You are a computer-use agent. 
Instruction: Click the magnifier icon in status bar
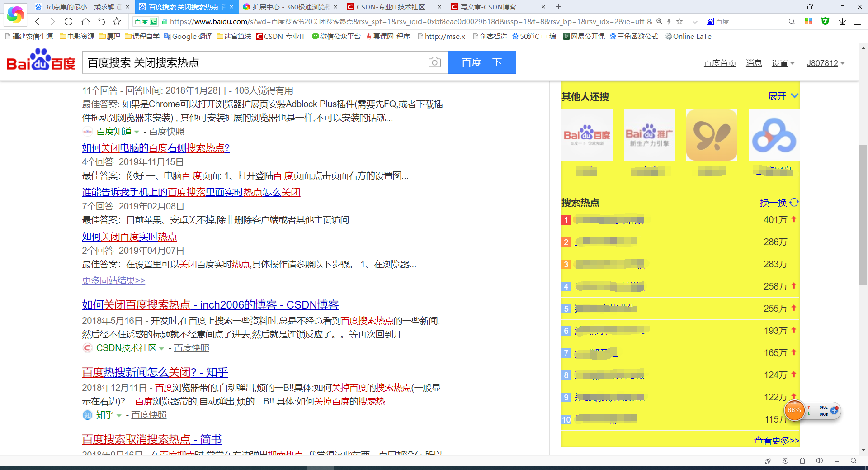tap(854, 461)
